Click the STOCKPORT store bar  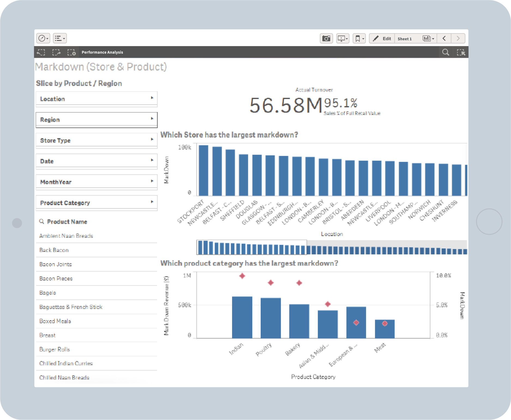coord(203,170)
